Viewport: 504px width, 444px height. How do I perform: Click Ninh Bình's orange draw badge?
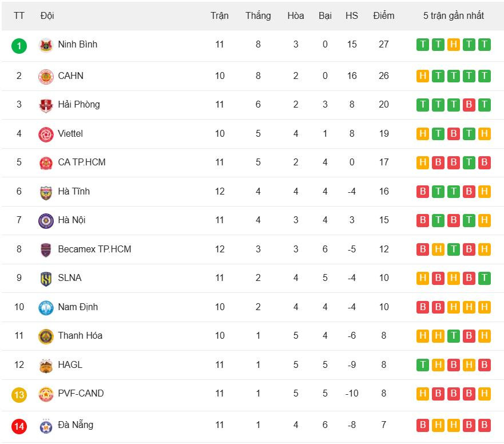[x=454, y=45]
